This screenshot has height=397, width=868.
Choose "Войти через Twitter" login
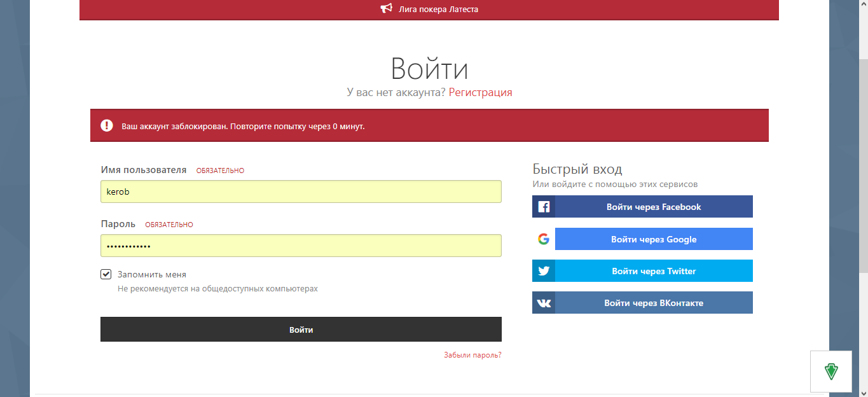click(x=653, y=271)
